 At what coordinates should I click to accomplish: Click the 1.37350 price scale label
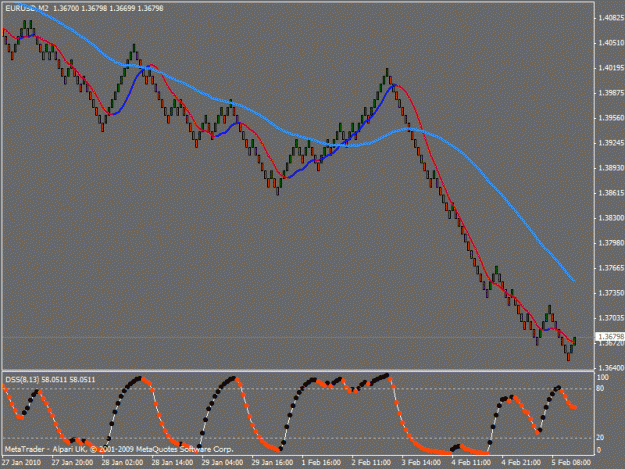pyautogui.click(x=611, y=293)
